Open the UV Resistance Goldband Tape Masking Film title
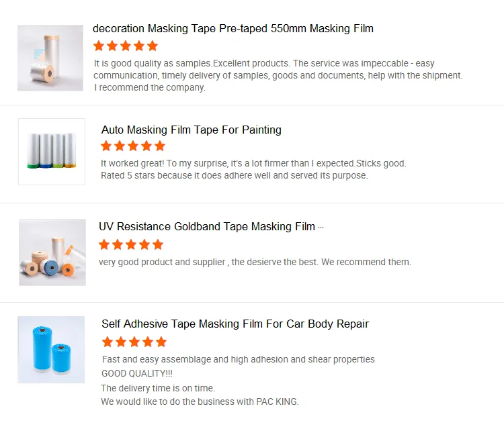This screenshot has height=431, width=504. click(206, 227)
